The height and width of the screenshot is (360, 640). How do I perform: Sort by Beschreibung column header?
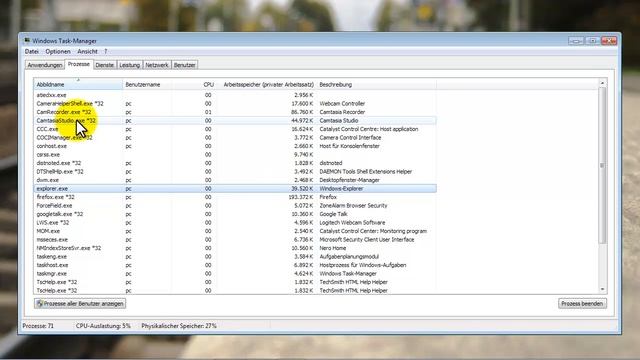[x=376, y=84]
